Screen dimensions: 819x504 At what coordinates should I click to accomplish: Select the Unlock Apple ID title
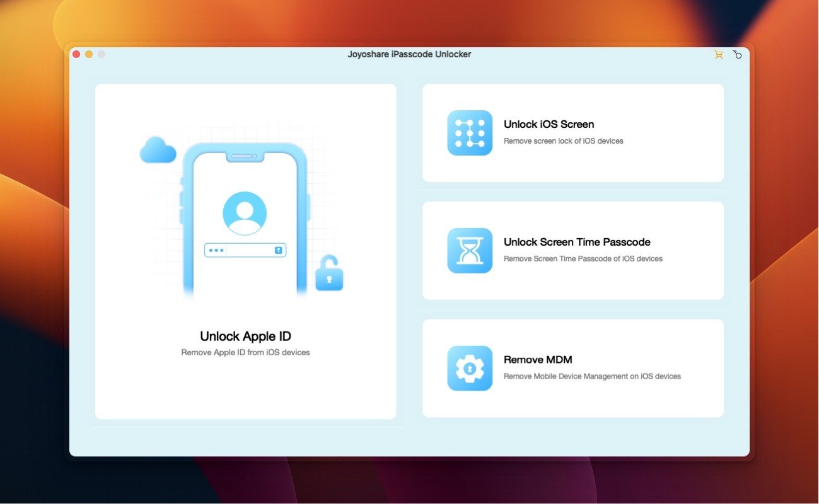(x=245, y=336)
